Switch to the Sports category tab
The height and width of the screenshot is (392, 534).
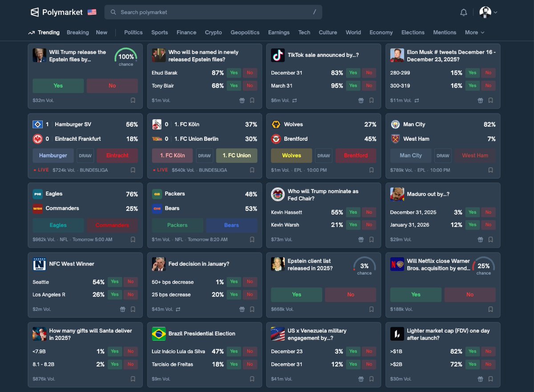point(159,32)
